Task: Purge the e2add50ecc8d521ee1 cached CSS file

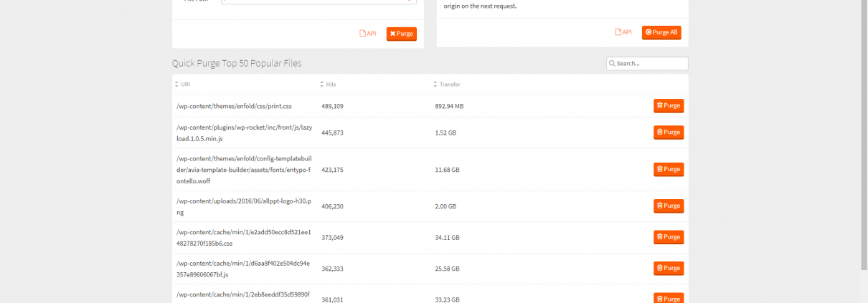Action: (x=668, y=237)
